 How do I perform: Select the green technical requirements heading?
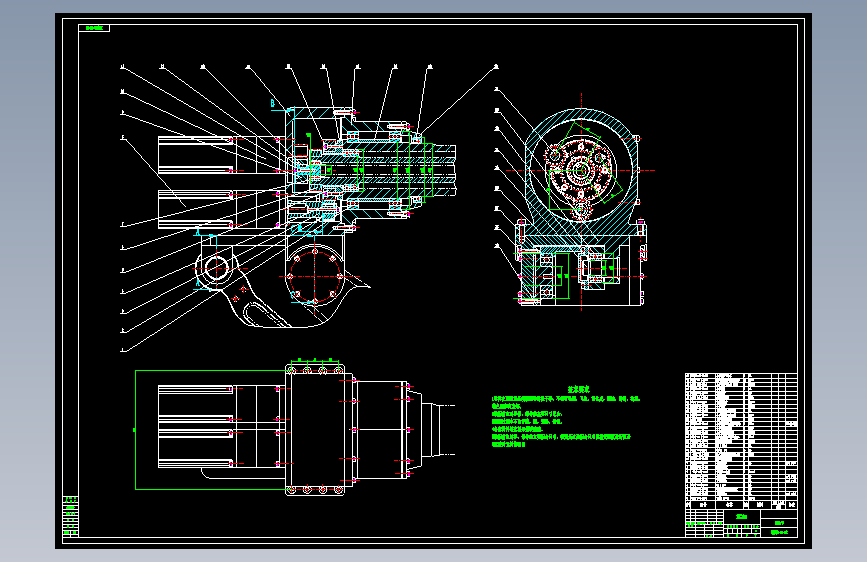click(578, 389)
